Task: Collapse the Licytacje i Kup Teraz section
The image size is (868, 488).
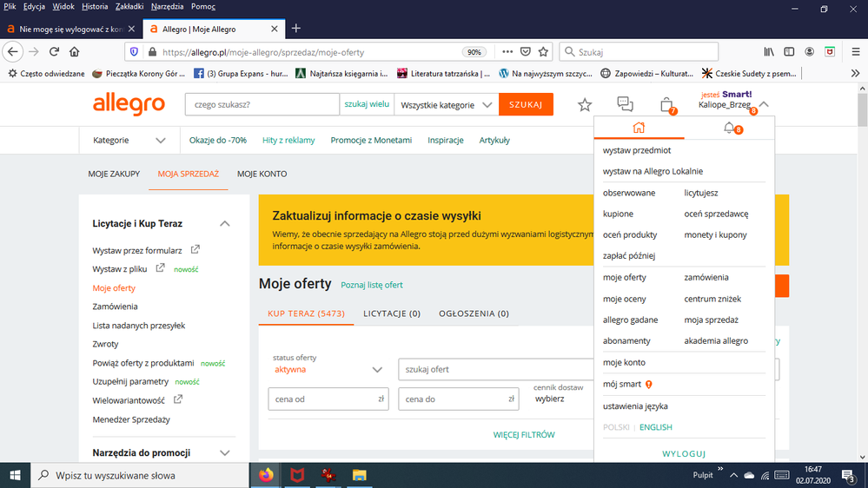Action: click(225, 224)
